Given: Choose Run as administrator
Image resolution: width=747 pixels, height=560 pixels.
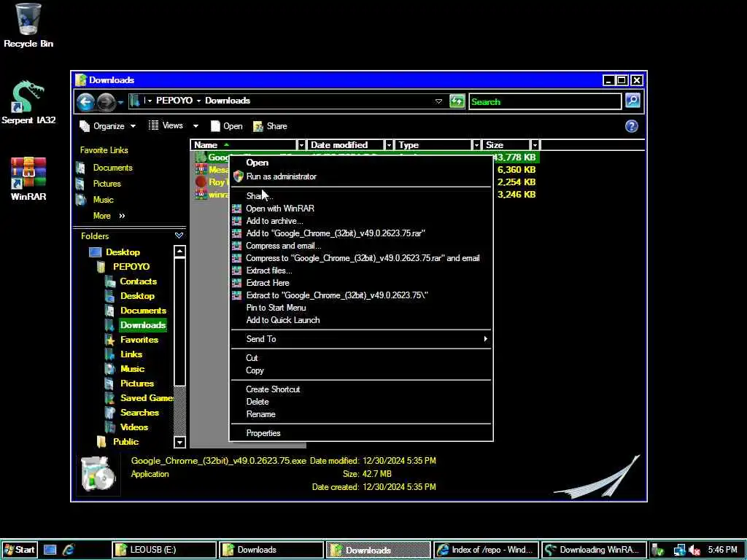Looking at the screenshot, I should [360, 176].
